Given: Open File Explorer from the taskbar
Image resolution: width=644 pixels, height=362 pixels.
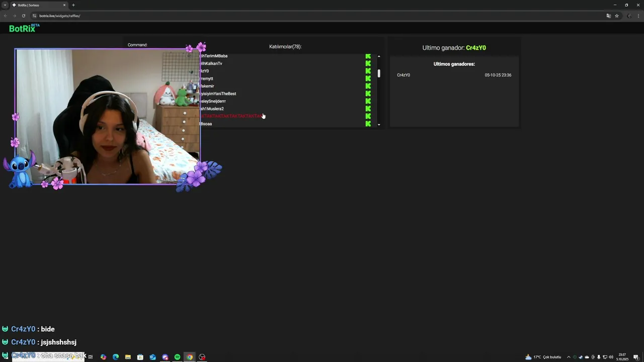Looking at the screenshot, I should pyautogui.click(x=128, y=357).
